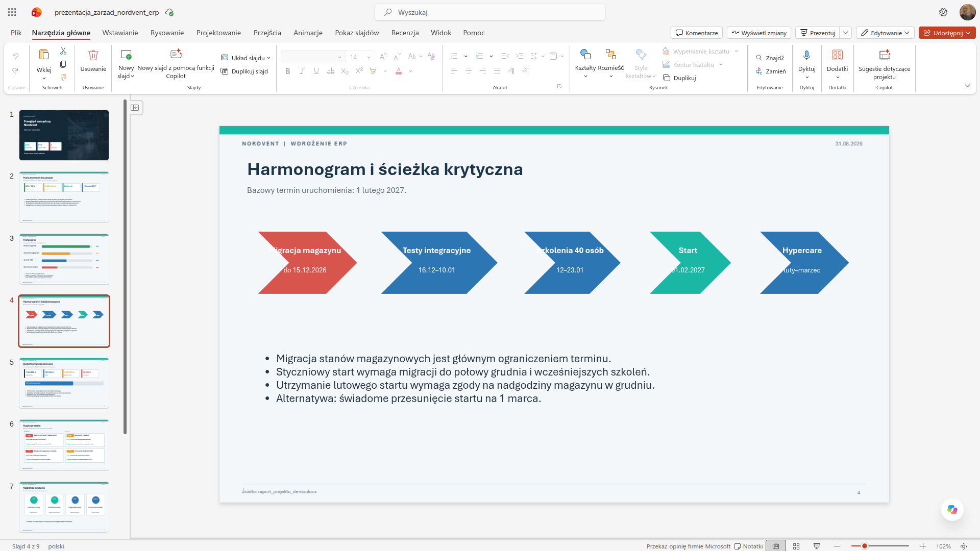
Task: Toggle numbered list
Action: pos(479,56)
